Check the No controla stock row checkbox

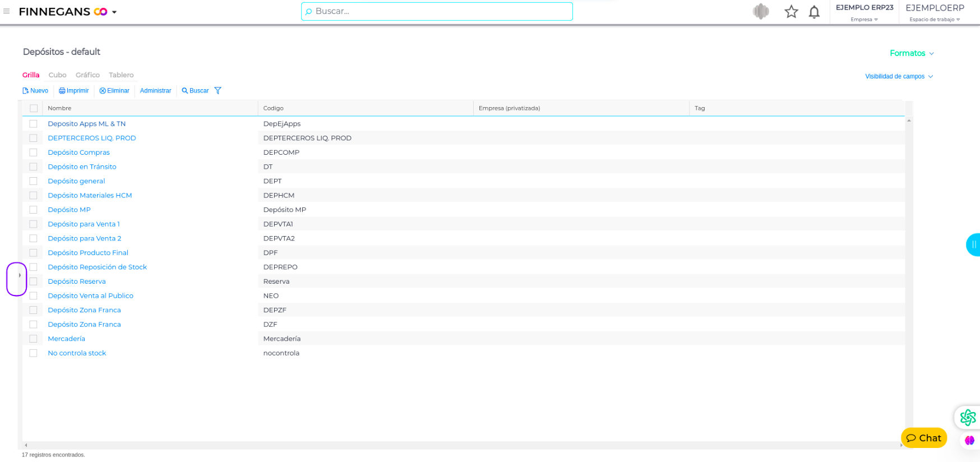coord(34,353)
